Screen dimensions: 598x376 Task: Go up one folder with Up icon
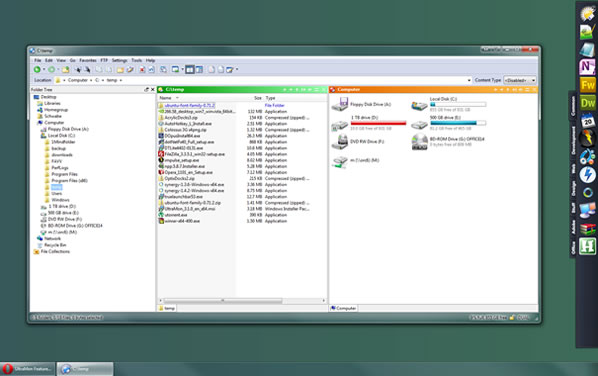(x=66, y=69)
